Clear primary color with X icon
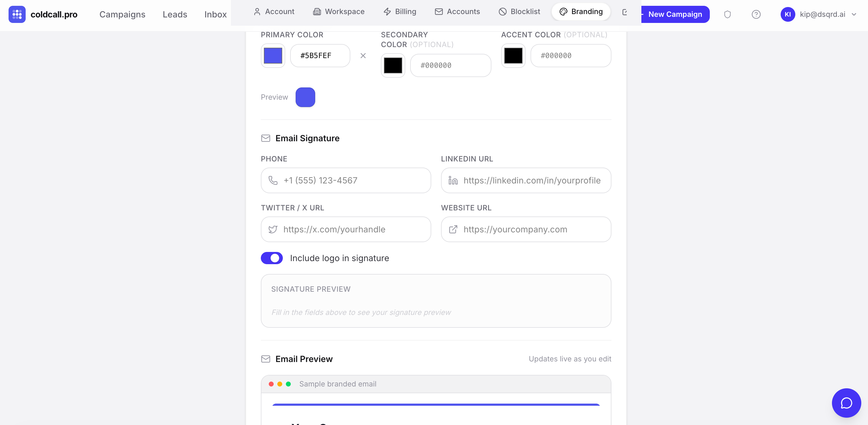868x425 pixels. pyautogui.click(x=363, y=56)
